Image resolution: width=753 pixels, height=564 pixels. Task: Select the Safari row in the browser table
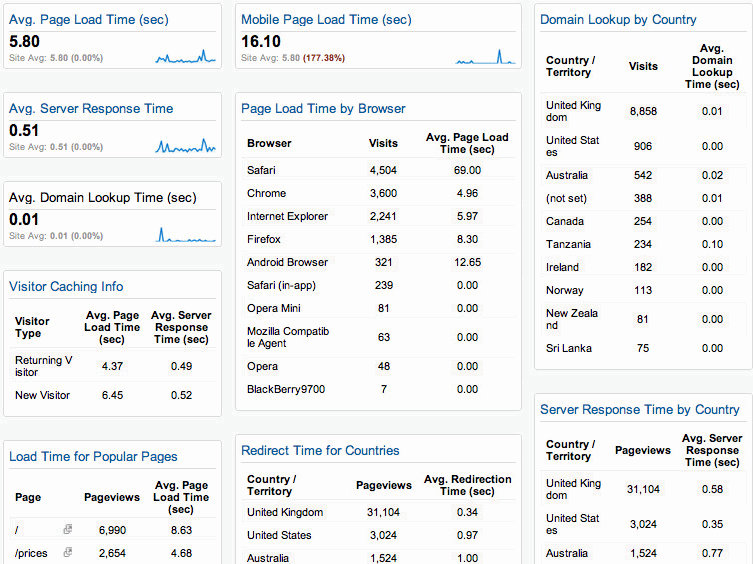pos(380,170)
